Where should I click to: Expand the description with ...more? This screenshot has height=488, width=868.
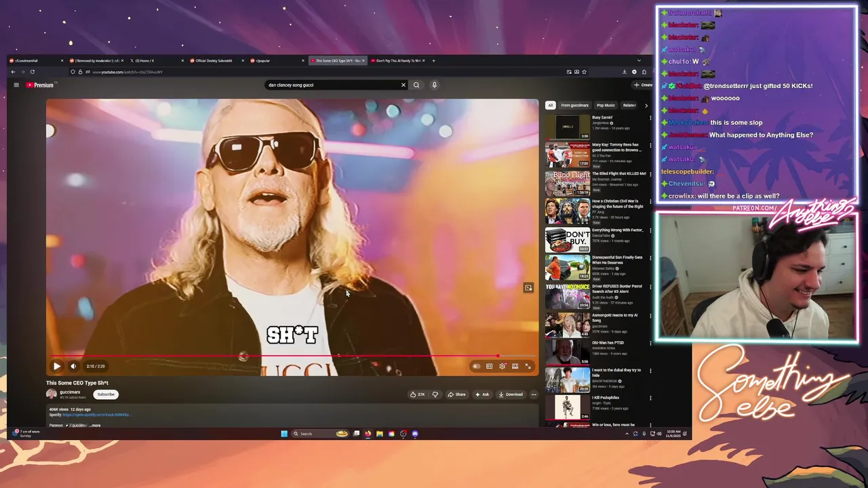coord(96,425)
